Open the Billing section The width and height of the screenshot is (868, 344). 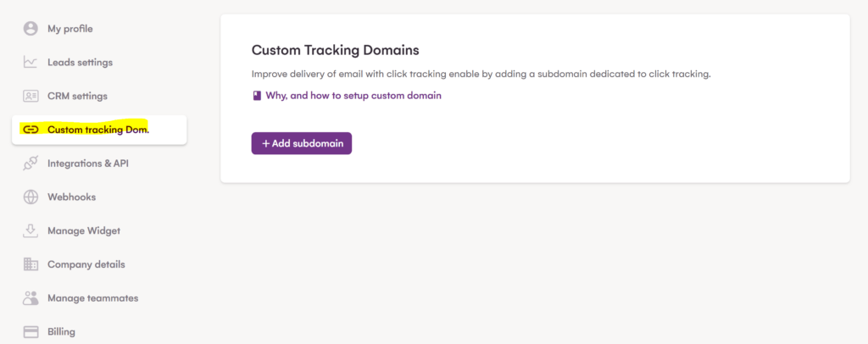61,331
